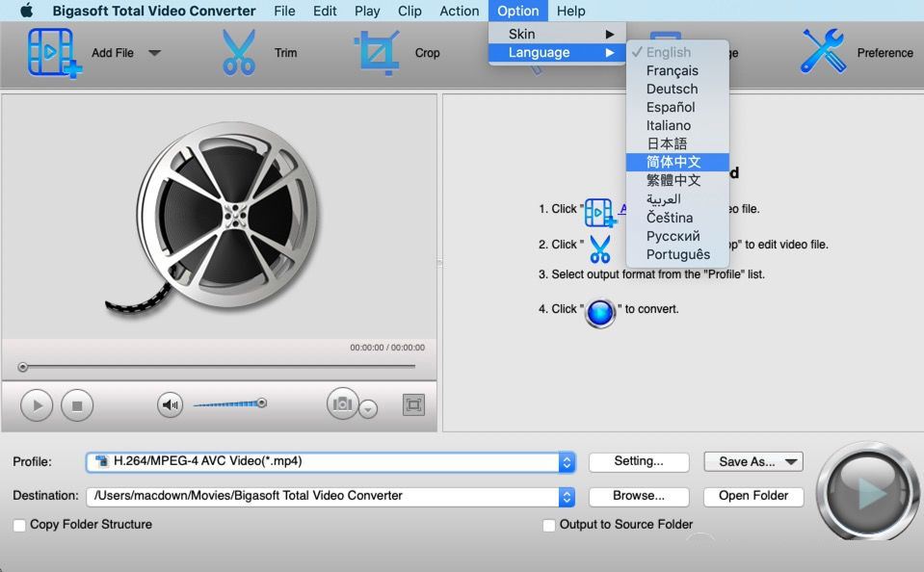Toggle full screen preview icon

coord(413,404)
